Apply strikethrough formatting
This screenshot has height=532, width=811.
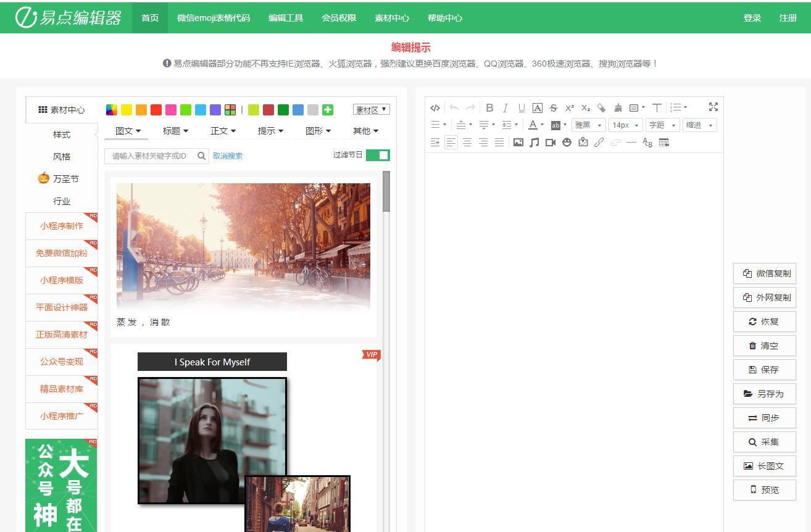pos(554,107)
